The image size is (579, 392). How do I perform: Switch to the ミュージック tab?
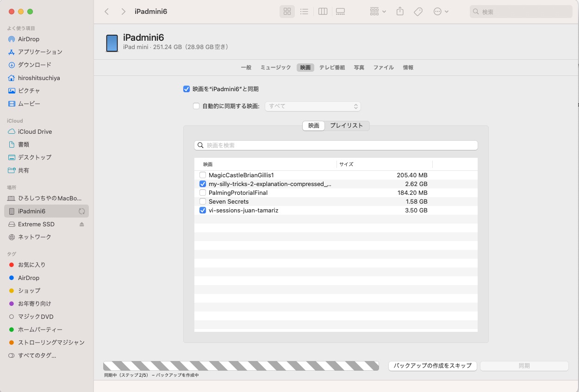(x=275, y=68)
